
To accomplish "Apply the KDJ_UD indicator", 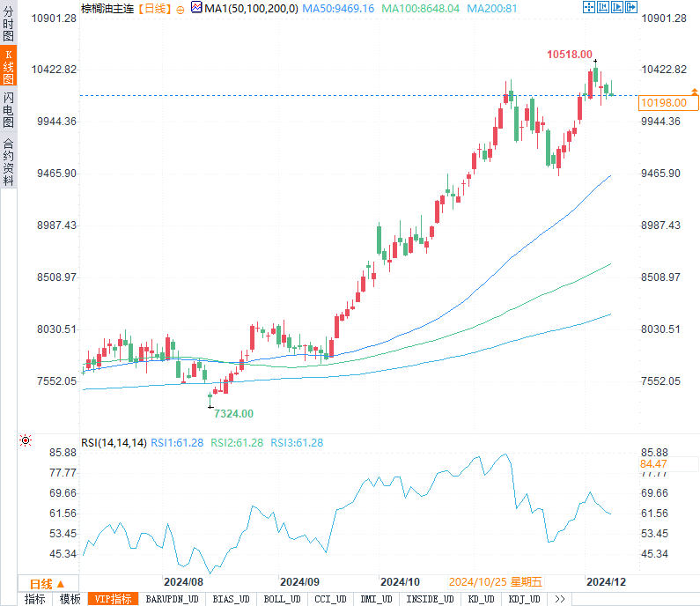I will [x=523, y=599].
